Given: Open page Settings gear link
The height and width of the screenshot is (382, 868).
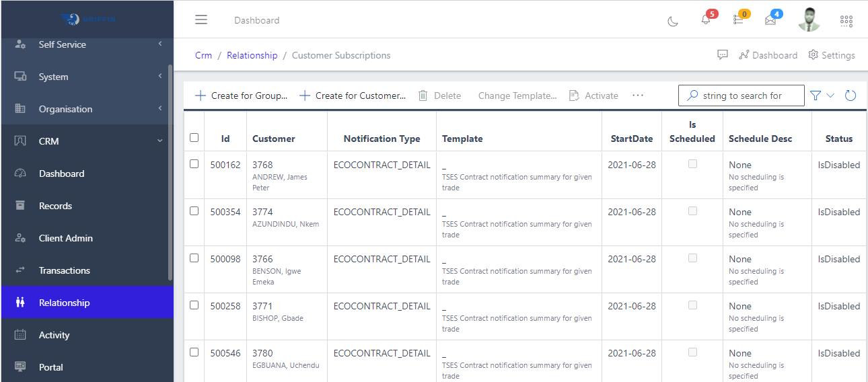Looking at the screenshot, I should [x=832, y=55].
